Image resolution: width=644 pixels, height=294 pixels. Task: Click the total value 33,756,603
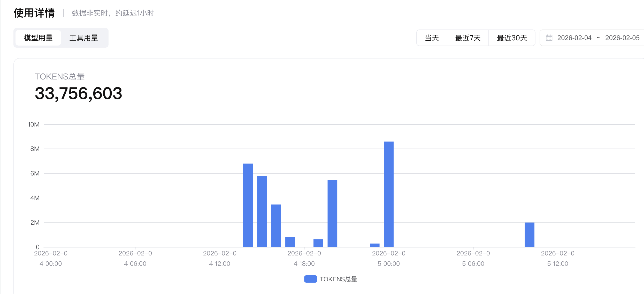coord(79,94)
